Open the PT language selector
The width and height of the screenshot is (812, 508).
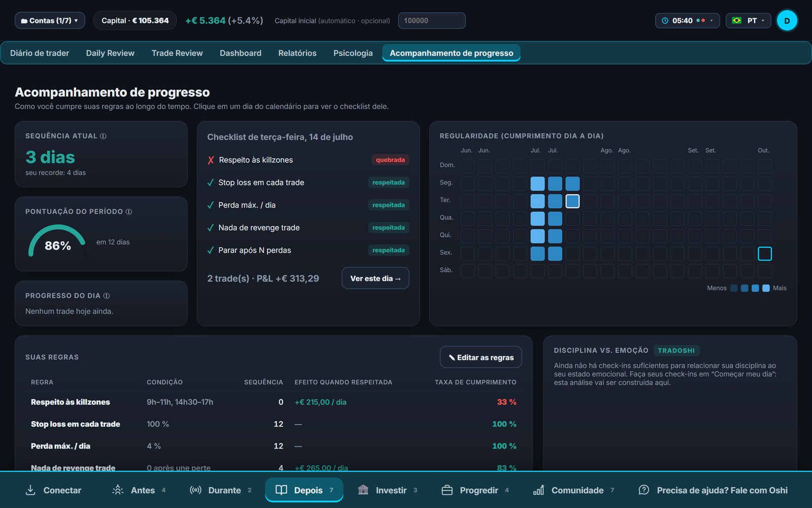coord(748,21)
